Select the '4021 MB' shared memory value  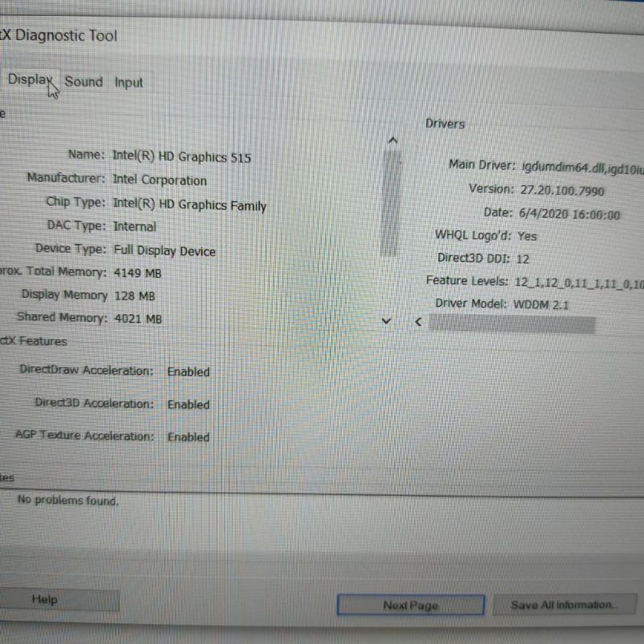(138, 318)
